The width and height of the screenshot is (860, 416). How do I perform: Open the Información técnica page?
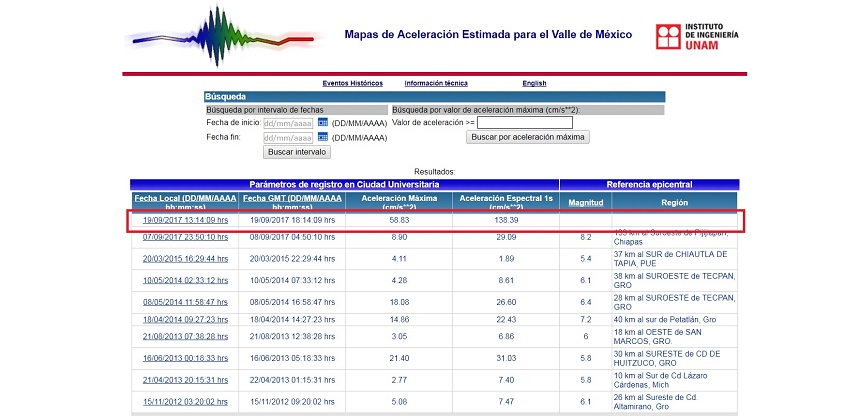pos(436,83)
